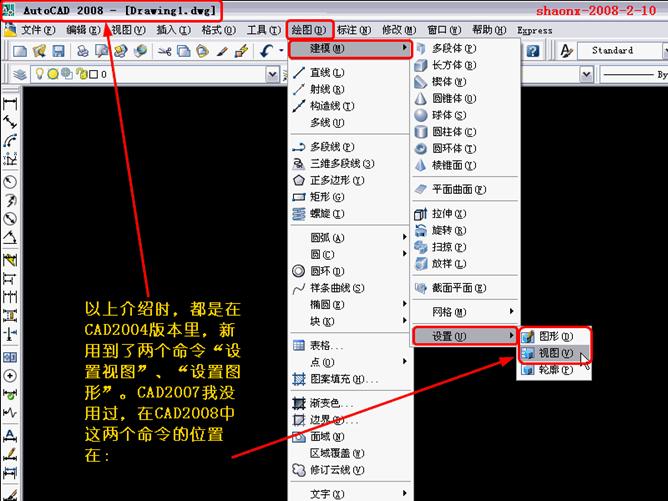Viewport: 668px width, 501px height.
Task: Choose 轮廓(P) in the 设置 submenu
Action: pyautogui.click(x=554, y=370)
